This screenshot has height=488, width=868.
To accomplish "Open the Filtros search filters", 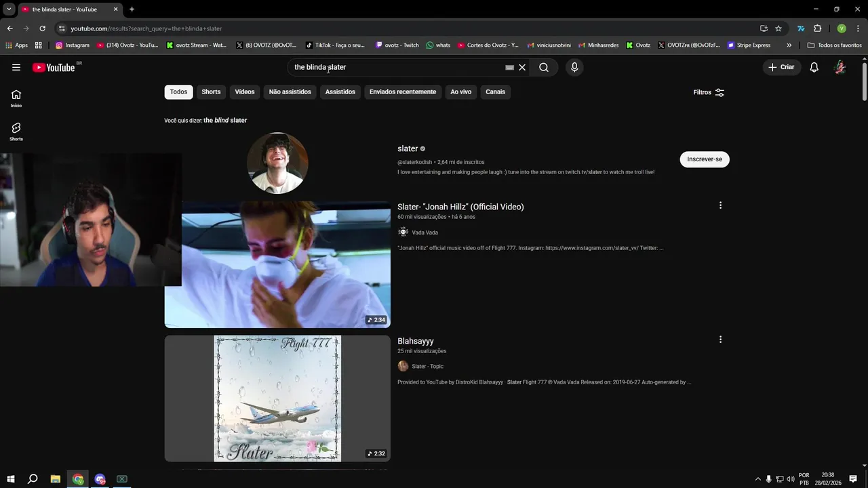I will point(709,92).
